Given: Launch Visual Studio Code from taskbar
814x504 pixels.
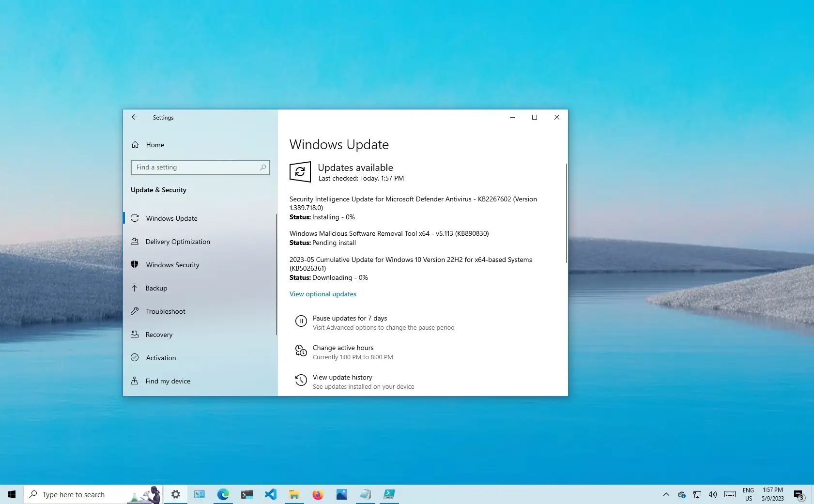Looking at the screenshot, I should pyautogui.click(x=270, y=494).
